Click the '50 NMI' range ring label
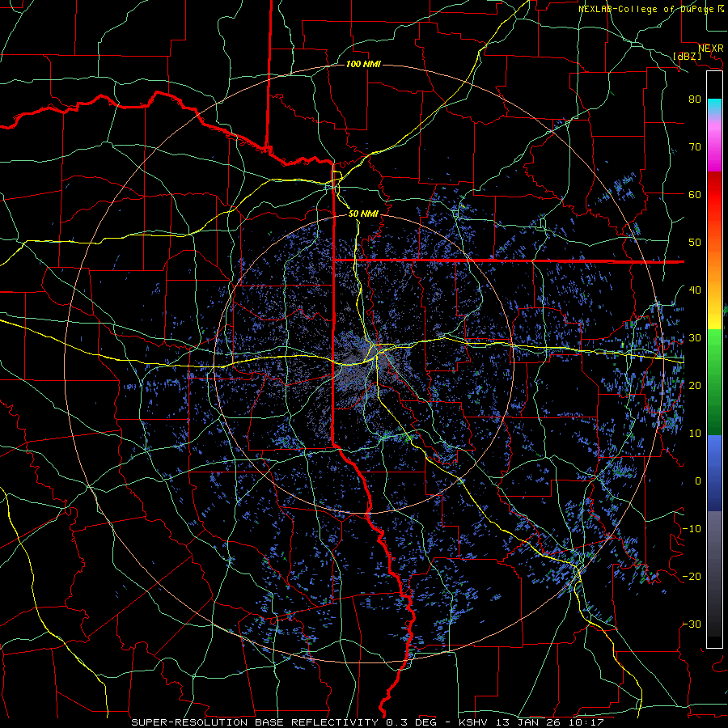 [x=363, y=214]
